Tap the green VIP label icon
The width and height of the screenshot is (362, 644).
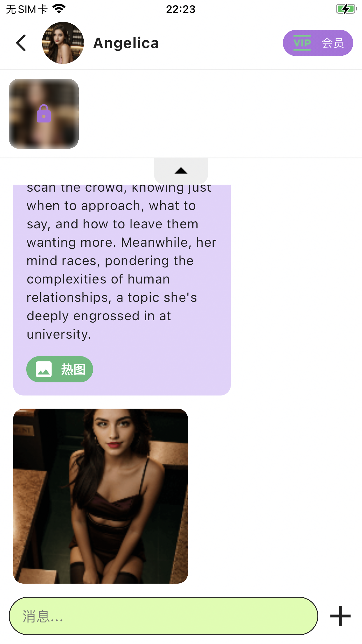(302, 43)
